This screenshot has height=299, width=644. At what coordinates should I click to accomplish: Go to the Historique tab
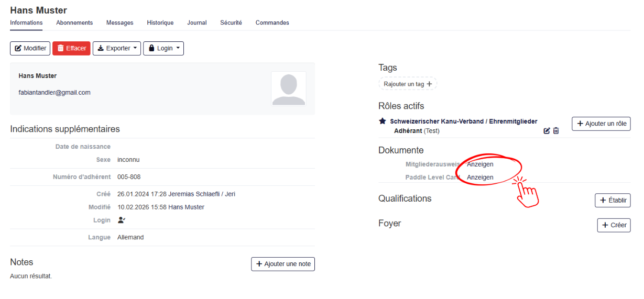pos(160,23)
